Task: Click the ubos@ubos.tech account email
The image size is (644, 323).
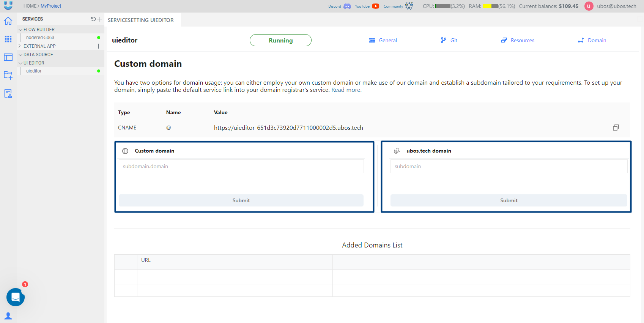Action: point(616,6)
